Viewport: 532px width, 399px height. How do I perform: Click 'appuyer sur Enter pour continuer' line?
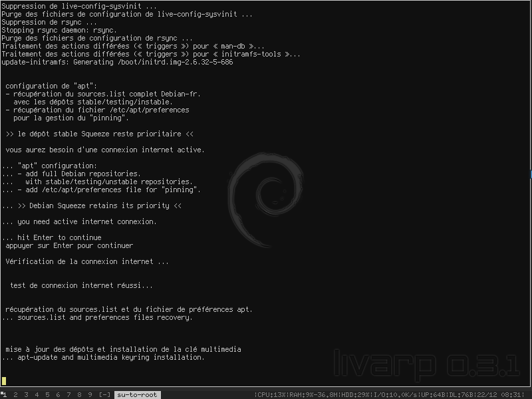pos(69,245)
